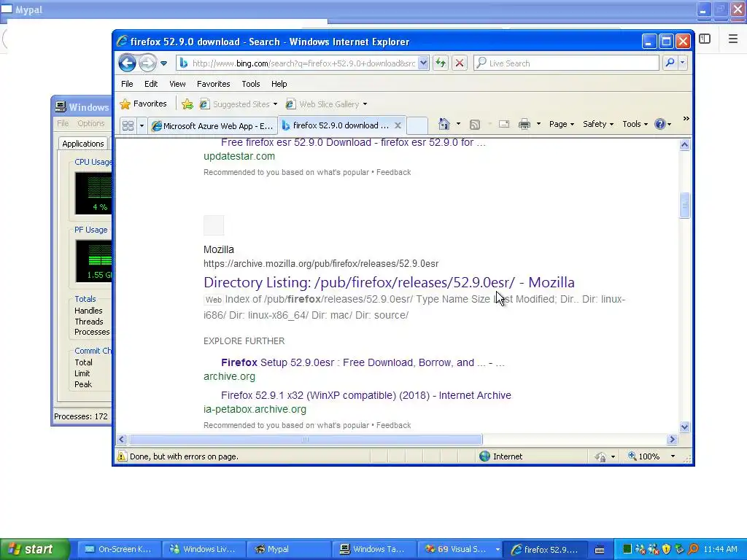Open the Windows Start button
747x560 pixels.
[35, 549]
